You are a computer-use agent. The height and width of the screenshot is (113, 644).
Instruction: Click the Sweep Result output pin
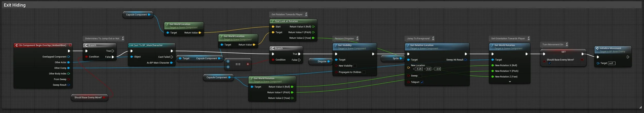tap(69, 85)
